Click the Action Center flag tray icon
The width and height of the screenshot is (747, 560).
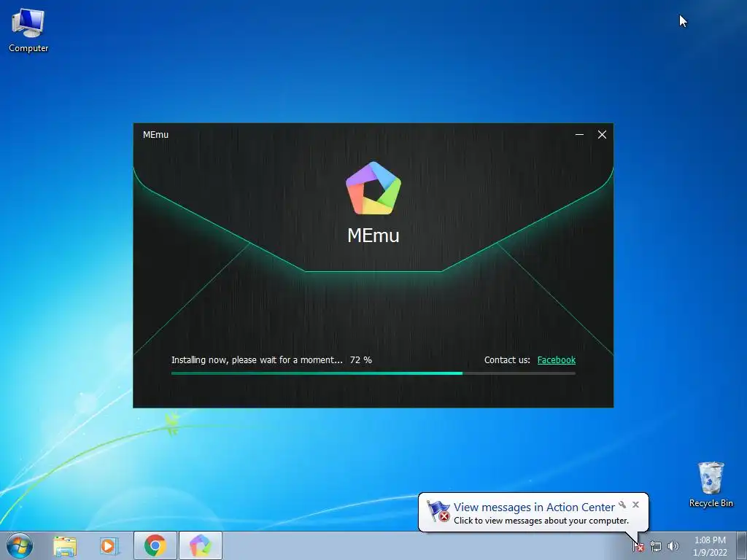[638, 547]
